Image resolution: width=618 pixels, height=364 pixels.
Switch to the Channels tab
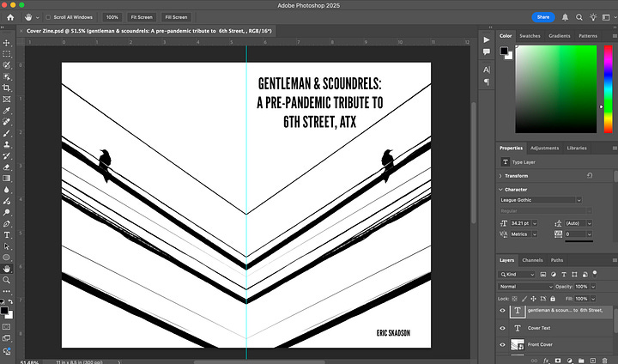pyautogui.click(x=532, y=260)
